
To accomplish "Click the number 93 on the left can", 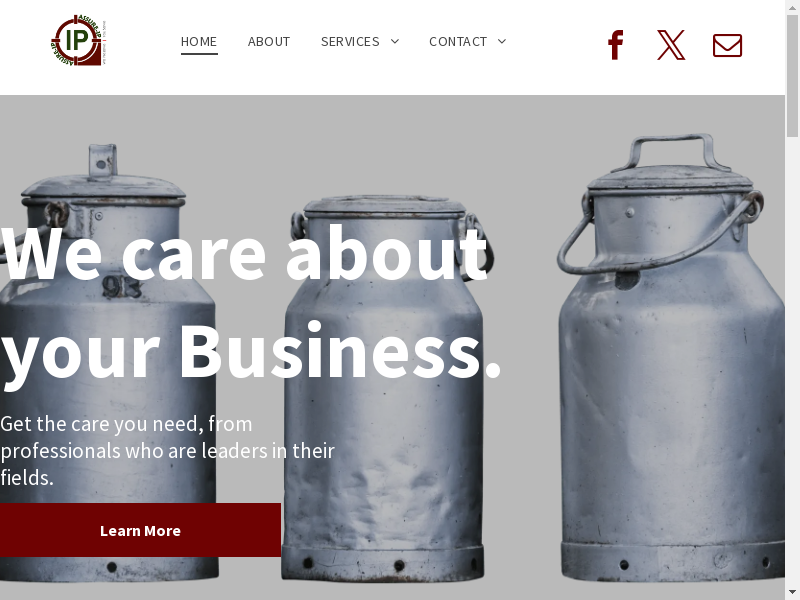I will [121, 287].
